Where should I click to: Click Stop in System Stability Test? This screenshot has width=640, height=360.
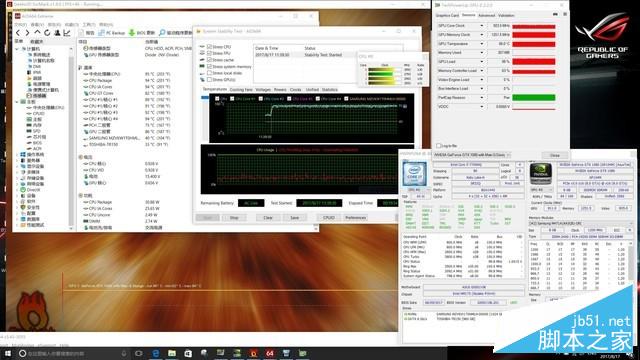coord(234,218)
